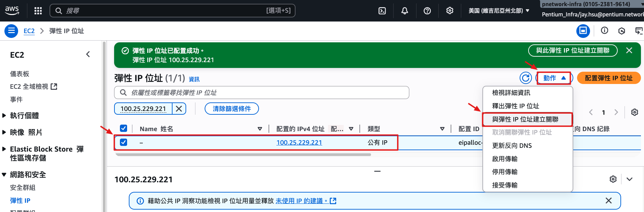The width and height of the screenshot is (644, 212).
Task: Open the AWS services grid menu
Action: 38,11
